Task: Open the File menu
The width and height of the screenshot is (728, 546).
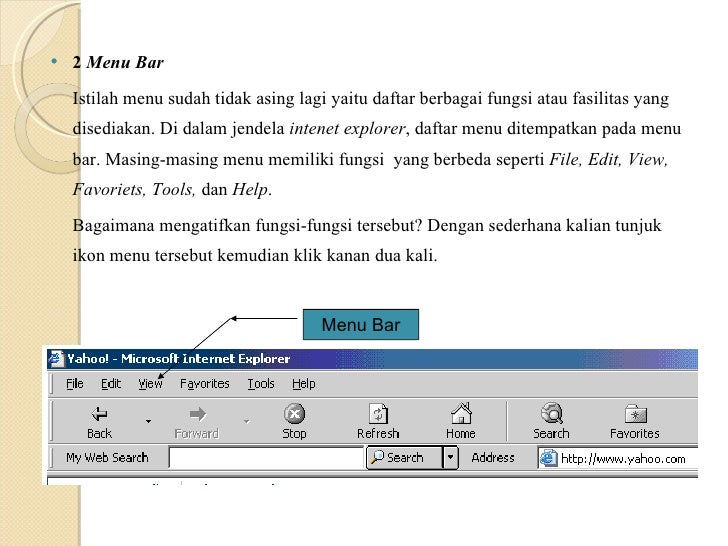Action: [x=75, y=384]
